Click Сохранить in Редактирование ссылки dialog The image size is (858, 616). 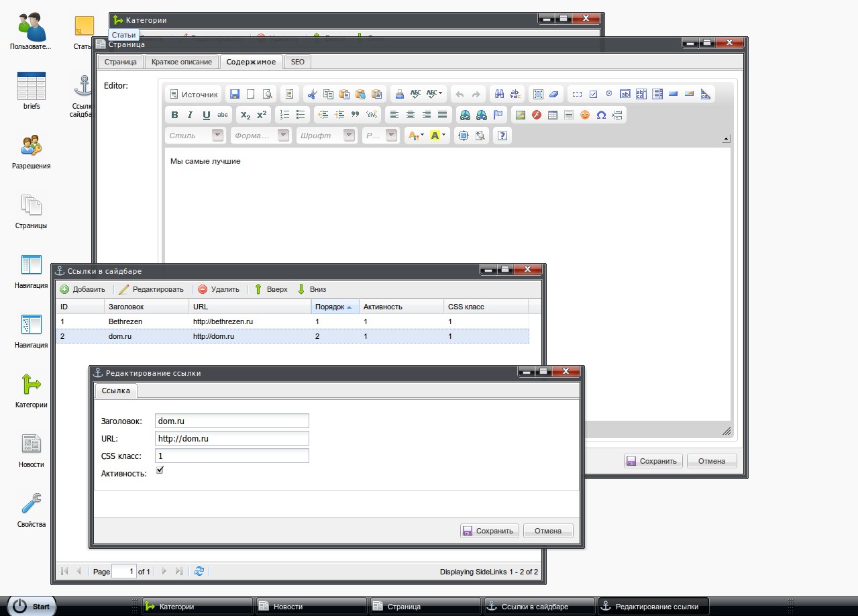490,531
